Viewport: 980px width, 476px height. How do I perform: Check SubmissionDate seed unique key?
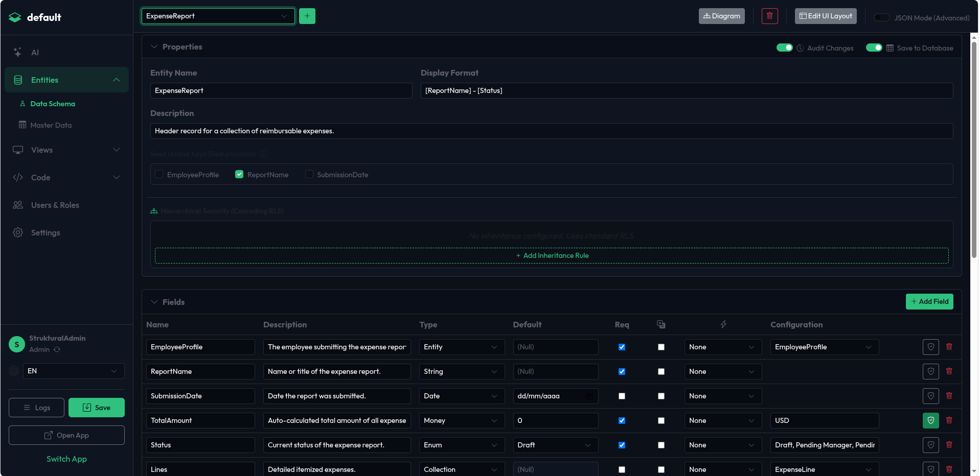[309, 174]
